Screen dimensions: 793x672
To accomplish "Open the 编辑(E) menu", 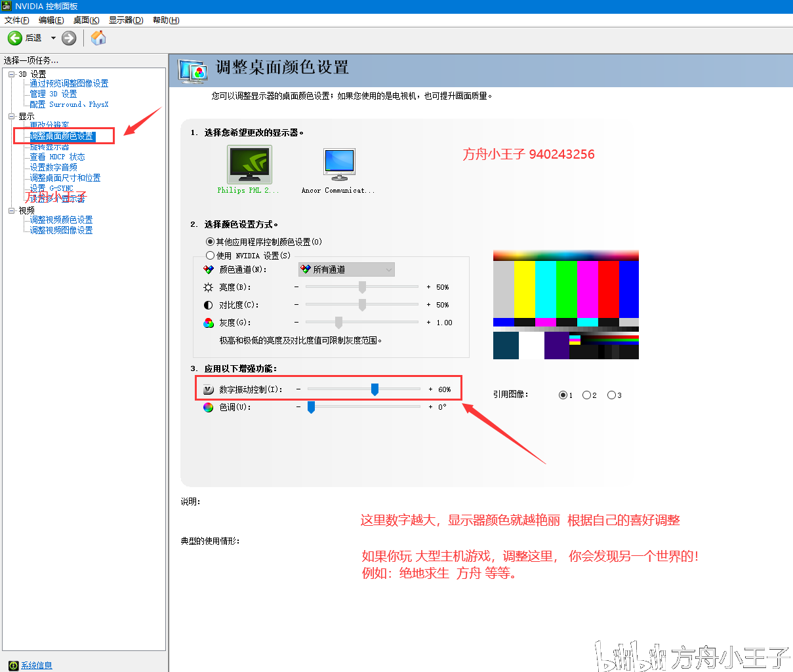I will coord(51,20).
